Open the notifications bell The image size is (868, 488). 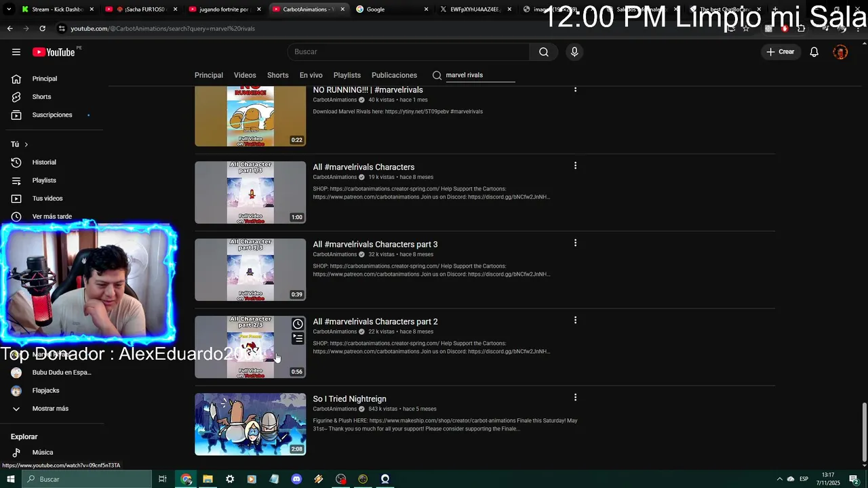click(x=814, y=52)
